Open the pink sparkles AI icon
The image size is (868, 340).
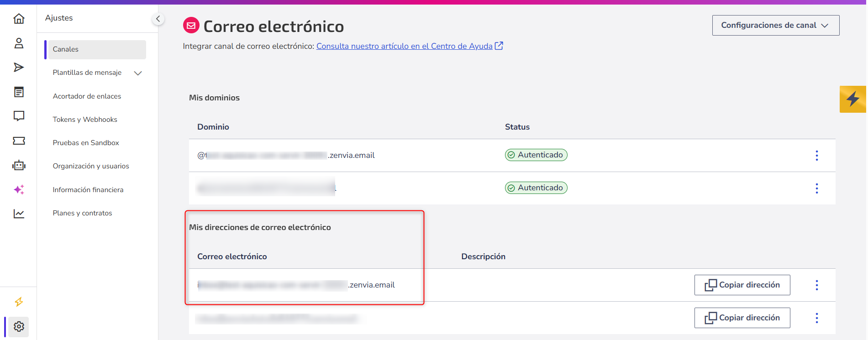point(19,189)
